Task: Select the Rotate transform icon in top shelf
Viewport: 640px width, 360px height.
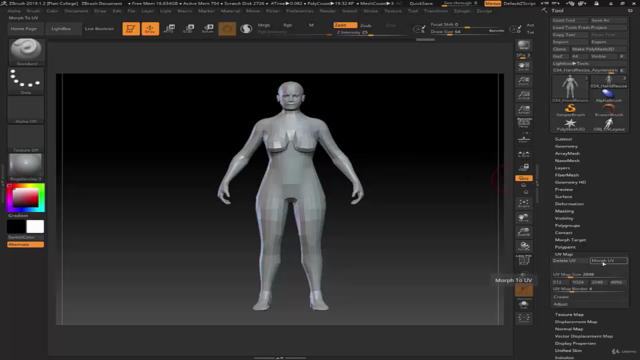Action: point(208,29)
